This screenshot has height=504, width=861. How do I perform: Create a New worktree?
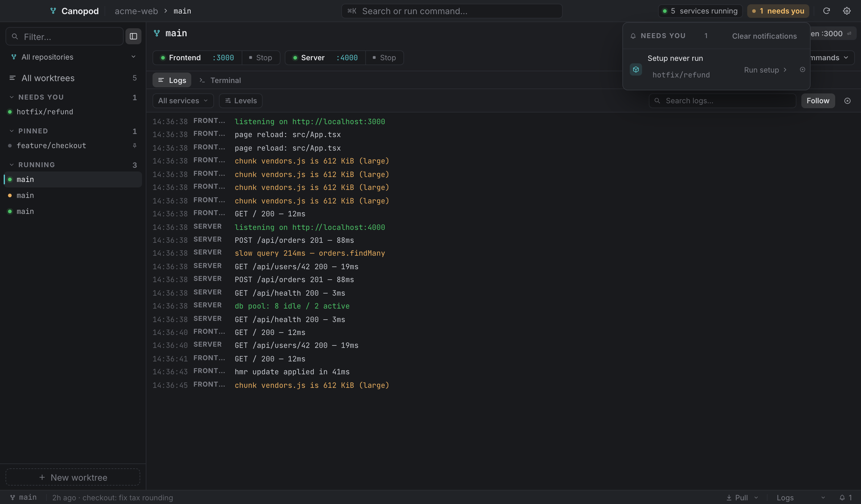tap(73, 477)
